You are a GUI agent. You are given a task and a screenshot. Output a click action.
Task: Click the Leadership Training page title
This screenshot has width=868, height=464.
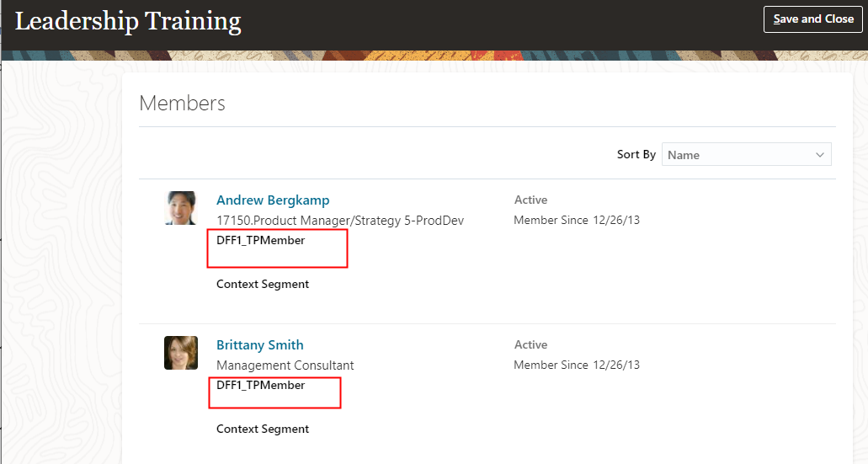[x=128, y=22]
